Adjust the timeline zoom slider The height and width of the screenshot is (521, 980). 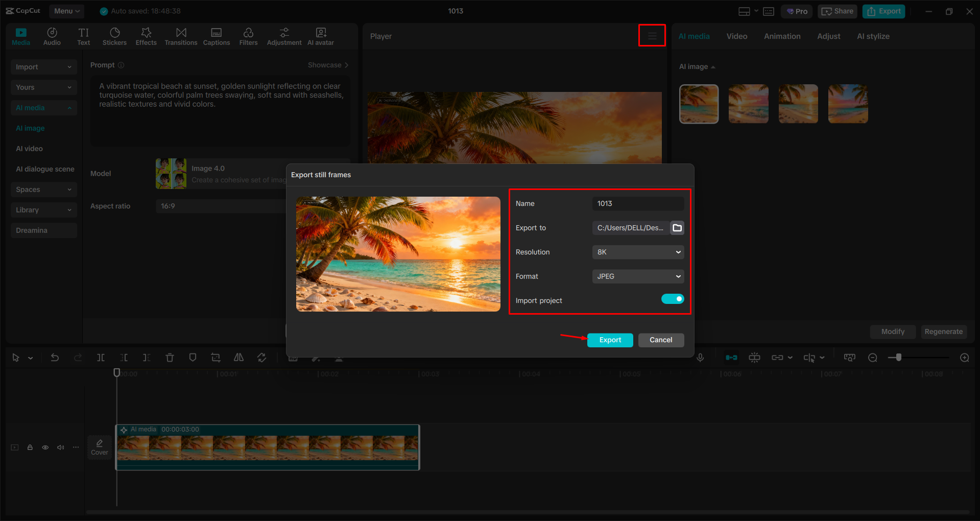(x=899, y=358)
